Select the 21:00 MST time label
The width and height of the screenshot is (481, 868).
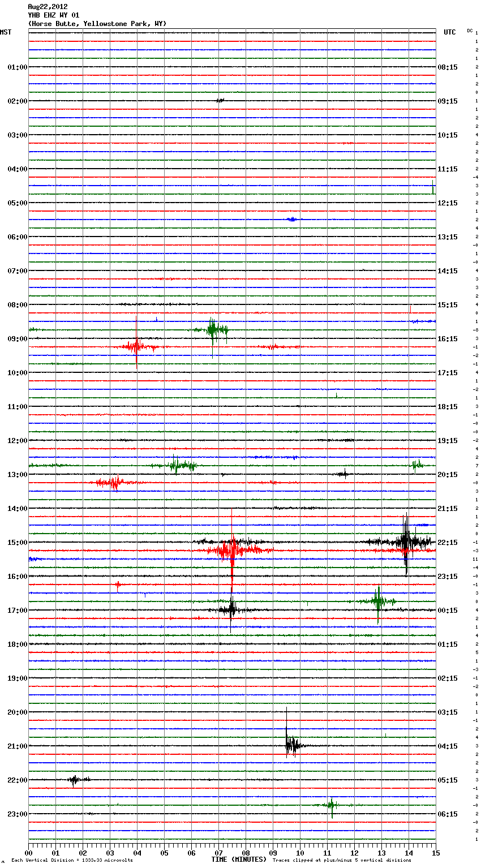click(x=18, y=746)
